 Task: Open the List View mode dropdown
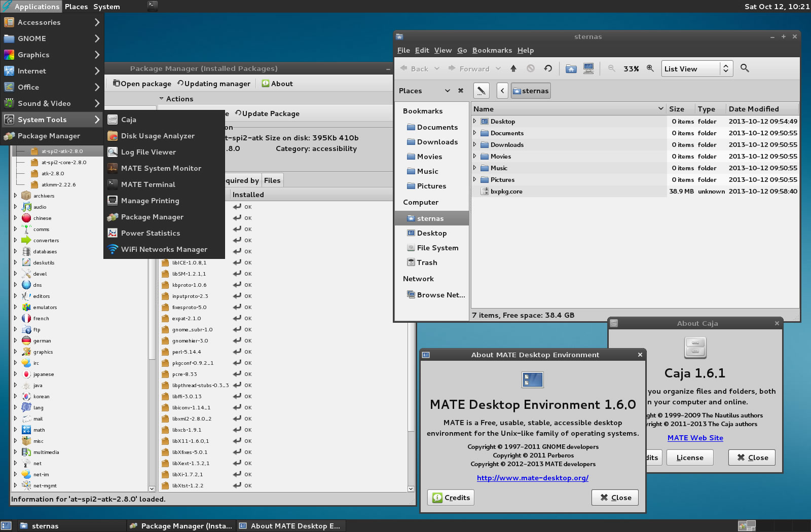click(697, 69)
